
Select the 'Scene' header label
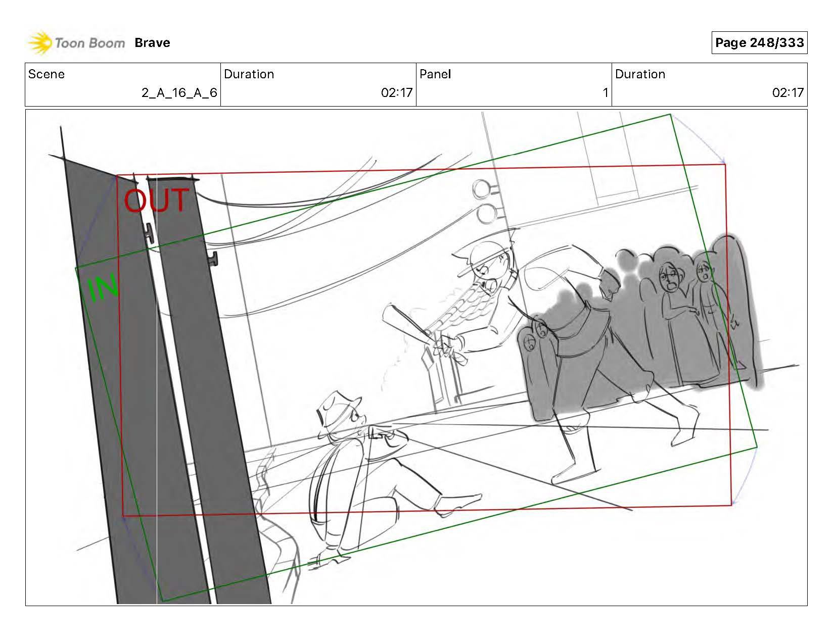(x=47, y=74)
